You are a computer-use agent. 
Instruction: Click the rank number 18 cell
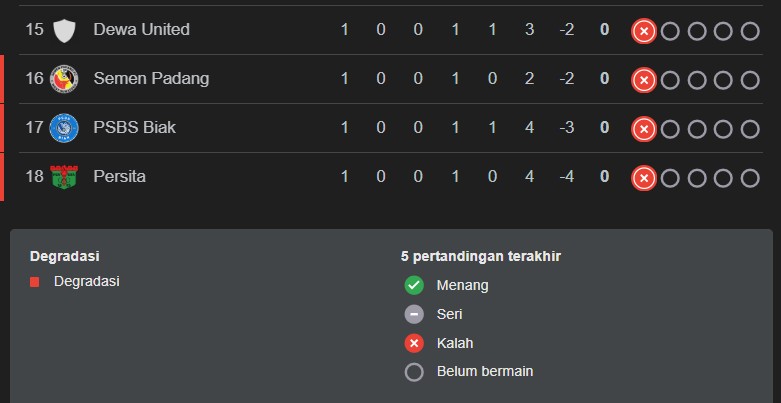coord(35,177)
